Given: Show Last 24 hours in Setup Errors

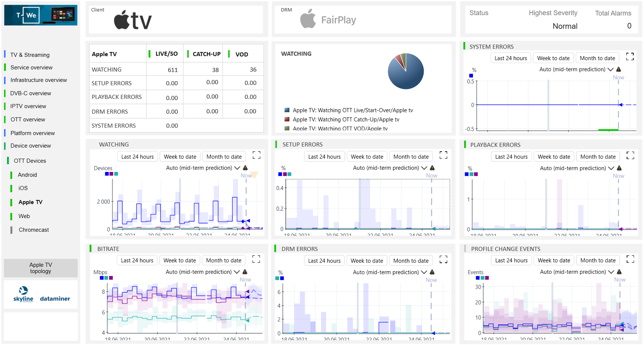Looking at the screenshot, I should pos(324,157).
